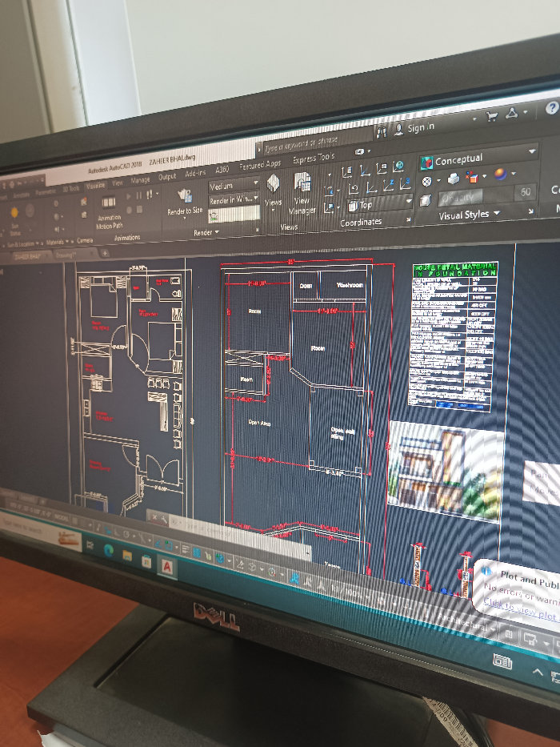
Task: Open the Conceptual visual style dropdown
Action: click(478, 159)
